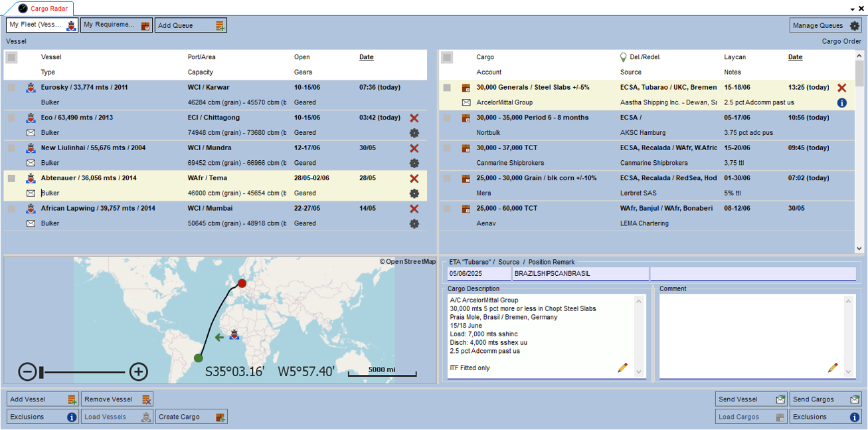This screenshot has height=430, width=868.
Task: Click Create Cargo button
Action: pyautogui.click(x=191, y=417)
